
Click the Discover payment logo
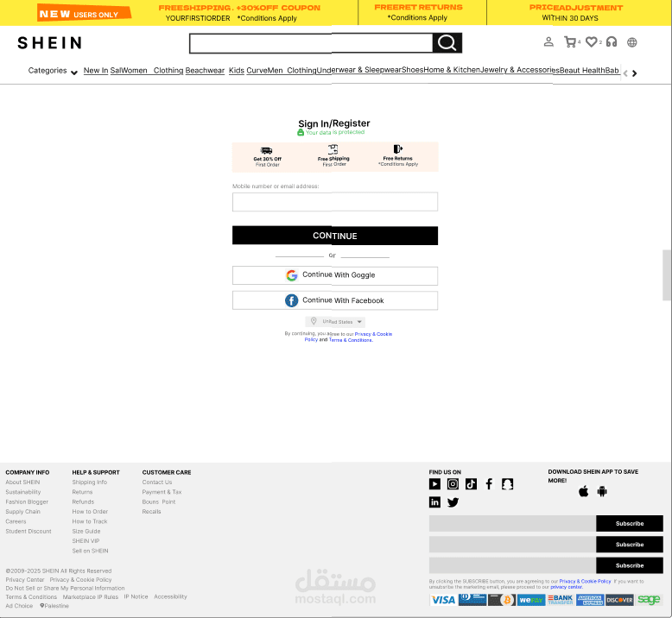(x=619, y=600)
